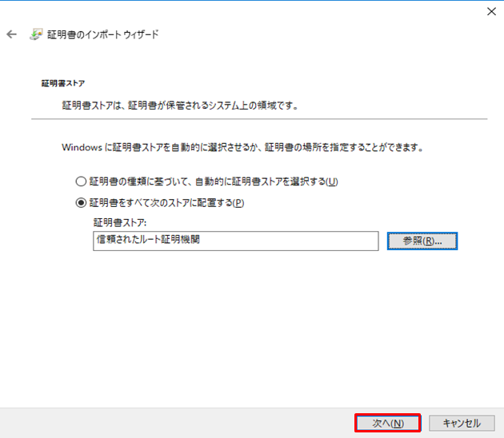
Task: Click the 証明書のインポート ウィザード title text
Action: coord(105,34)
